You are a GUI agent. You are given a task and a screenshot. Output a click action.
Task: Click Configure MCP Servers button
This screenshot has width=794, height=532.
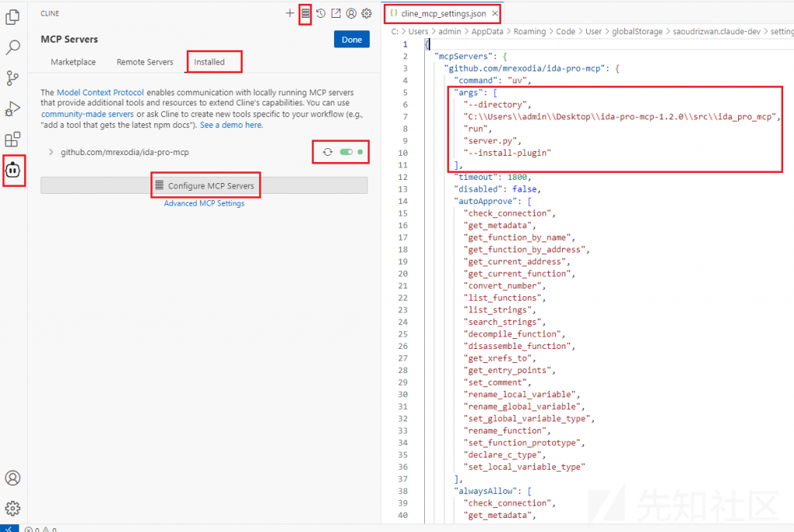(x=204, y=185)
